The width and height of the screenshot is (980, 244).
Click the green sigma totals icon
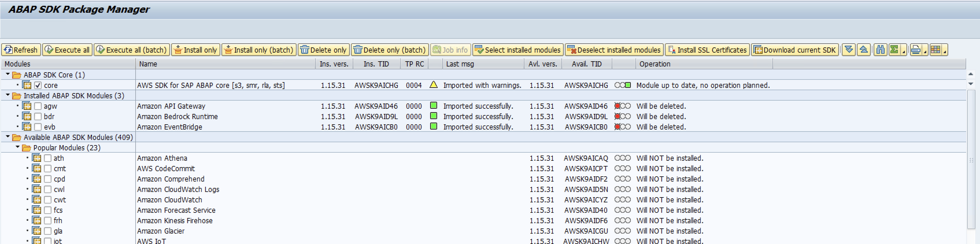(x=894, y=50)
